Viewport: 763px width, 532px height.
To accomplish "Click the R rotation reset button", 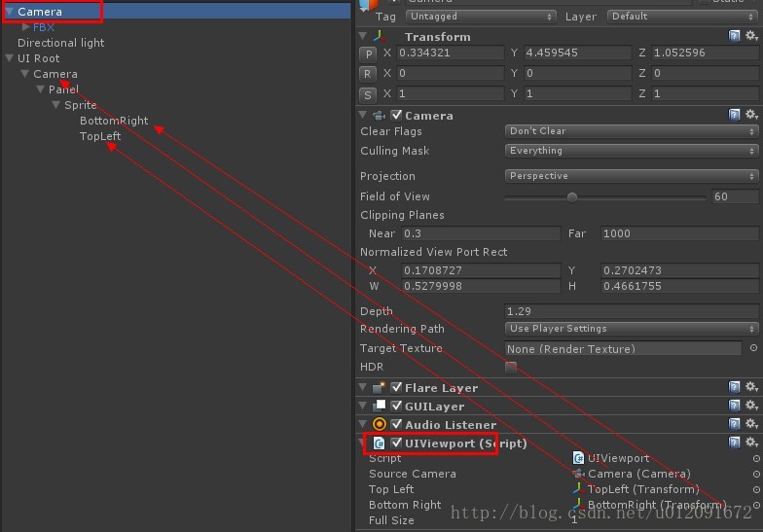I will [368, 74].
